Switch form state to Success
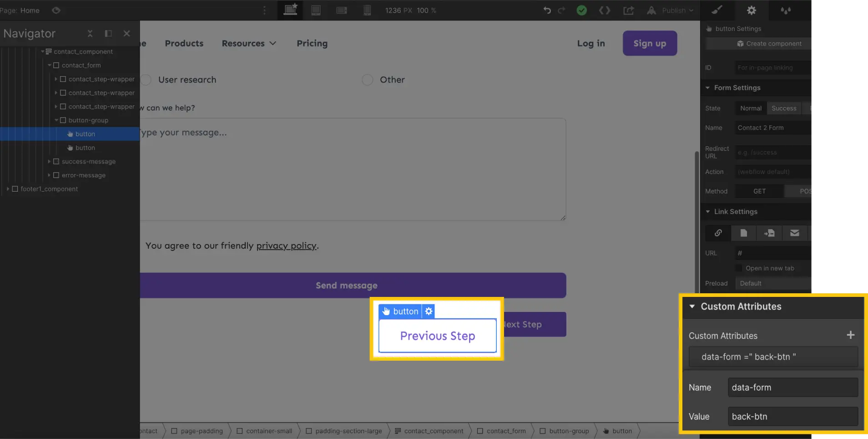 (x=783, y=108)
